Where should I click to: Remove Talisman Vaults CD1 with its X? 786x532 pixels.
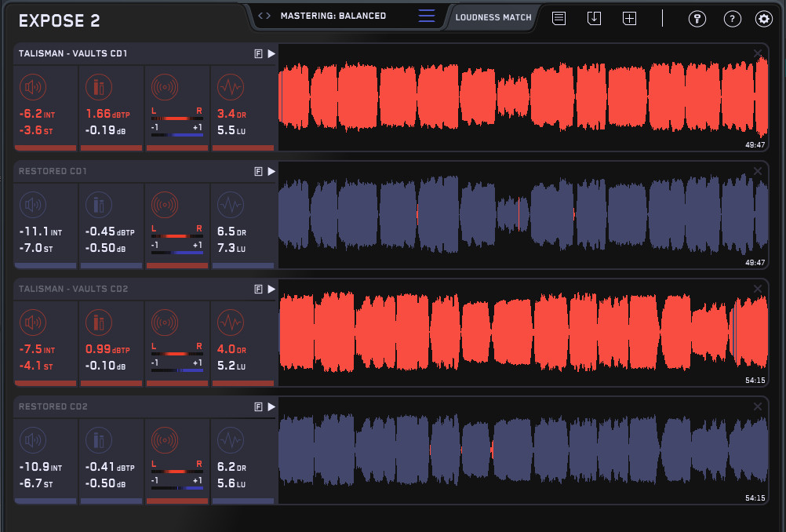pyautogui.click(x=758, y=53)
